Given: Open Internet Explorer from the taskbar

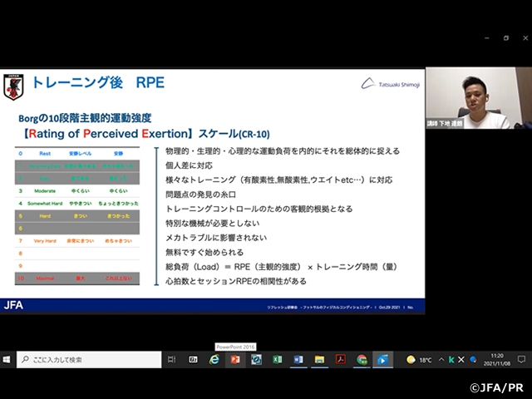Looking at the screenshot, I should coord(214,360).
